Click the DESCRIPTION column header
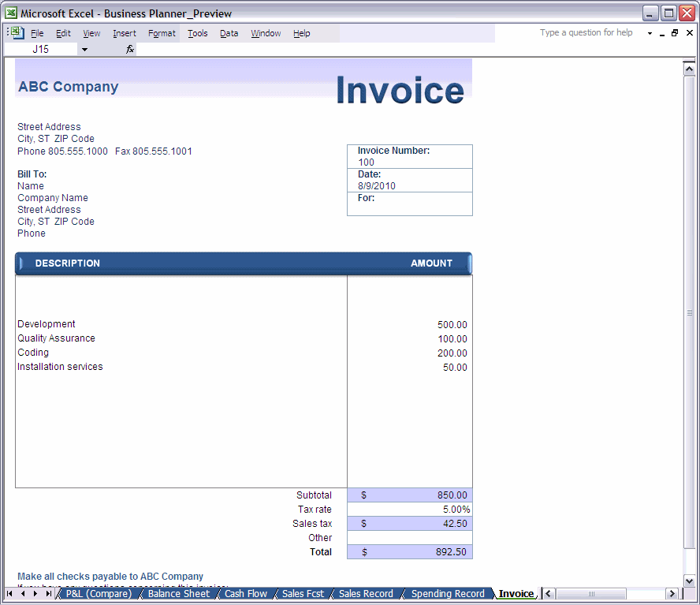Viewport: 700px width, 605px height. point(68,263)
